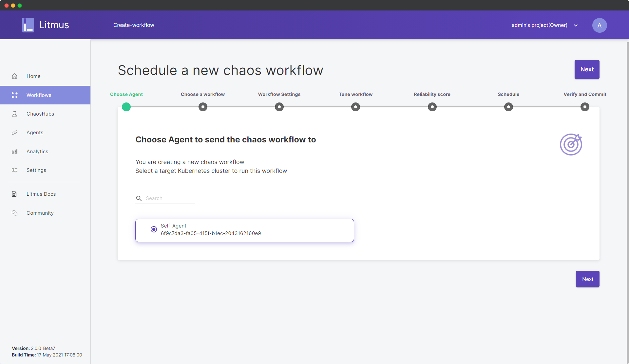
Task: Open Agents in the sidebar
Action: click(45, 133)
